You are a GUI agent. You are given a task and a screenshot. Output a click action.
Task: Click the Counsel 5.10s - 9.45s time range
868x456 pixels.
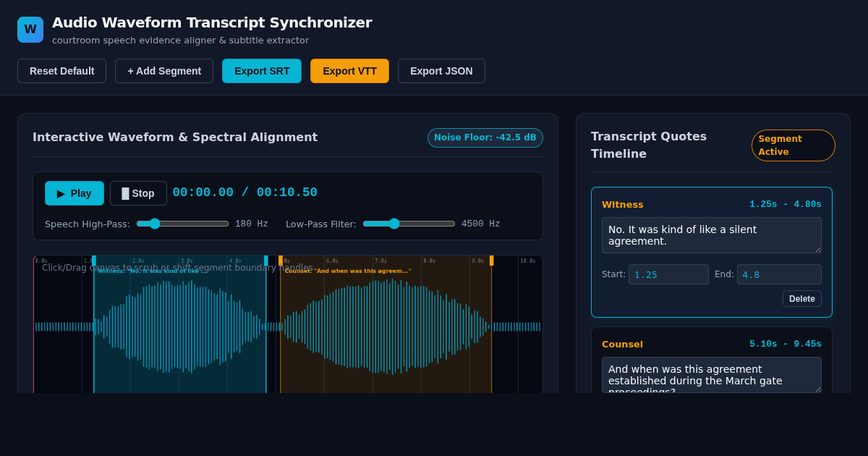click(786, 344)
